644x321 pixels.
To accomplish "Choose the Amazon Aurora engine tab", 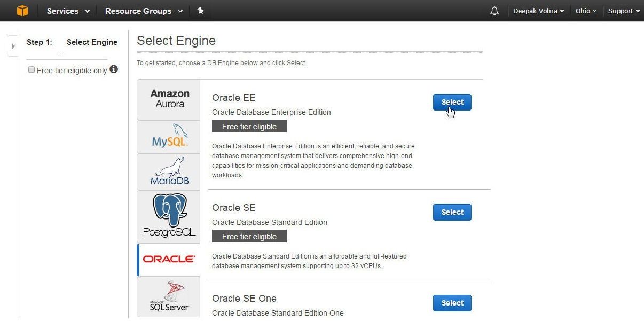I will coord(169,99).
